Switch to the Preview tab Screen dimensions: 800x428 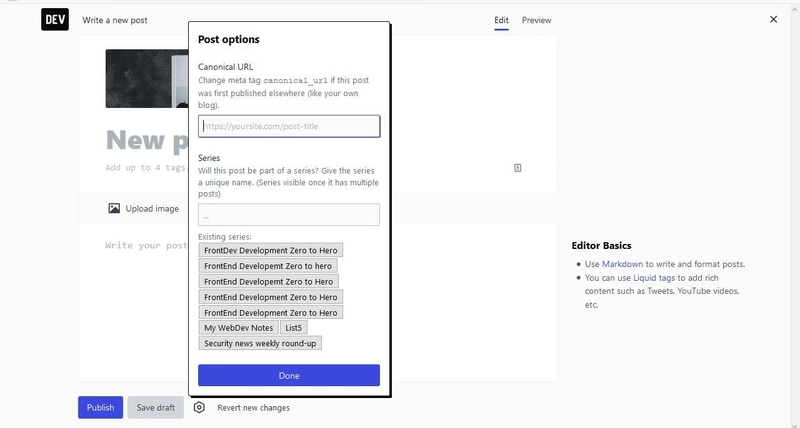tap(536, 20)
